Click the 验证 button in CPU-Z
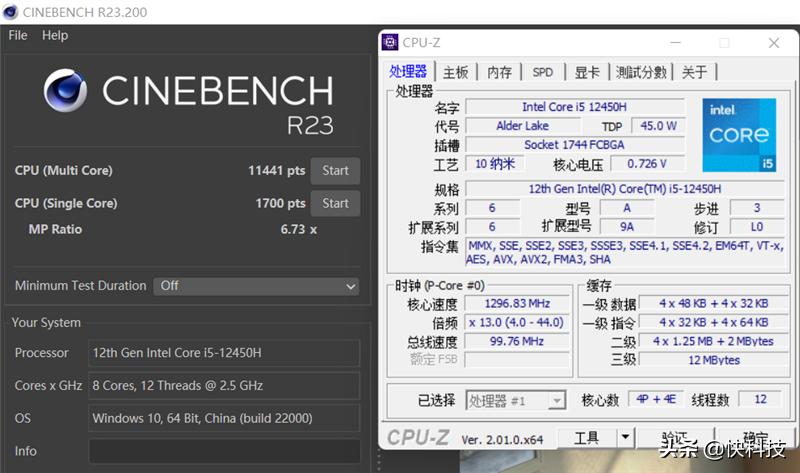 tap(676, 438)
